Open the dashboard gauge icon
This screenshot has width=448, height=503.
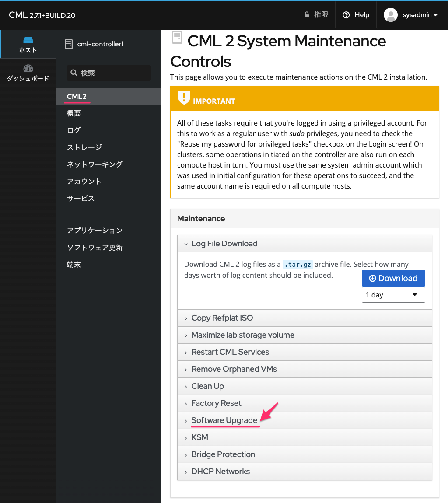(x=28, y=68)
